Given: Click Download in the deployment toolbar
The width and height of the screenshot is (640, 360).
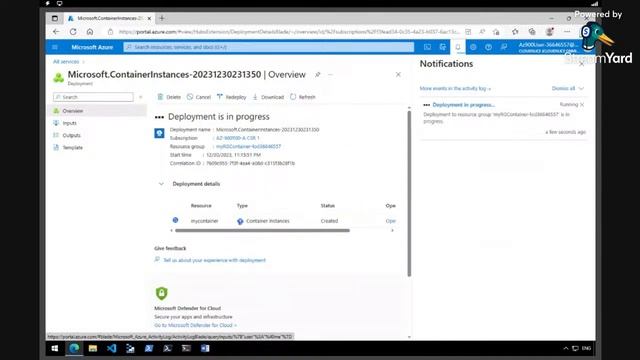Looking at the screenshot, I should click(x=268, y=97).
